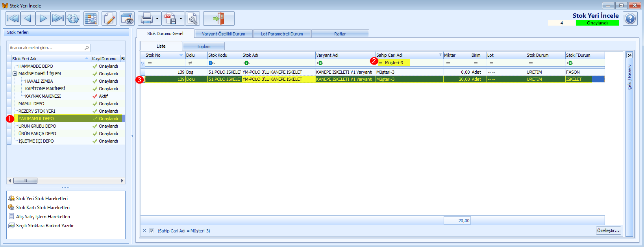644x247 pixels.
Task: Click the edit pencil icon in the toolbar
Action: 109,19
